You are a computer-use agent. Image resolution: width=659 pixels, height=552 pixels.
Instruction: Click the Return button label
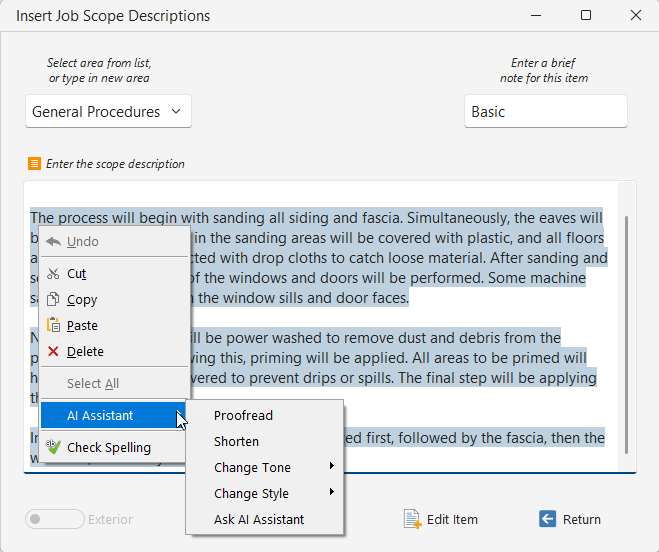coord(582,520)
